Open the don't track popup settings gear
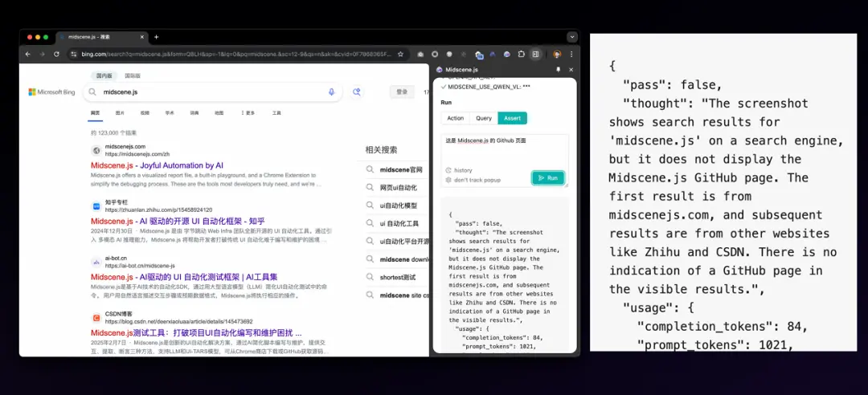Screen dimensions: 868x395 [448, 180]
